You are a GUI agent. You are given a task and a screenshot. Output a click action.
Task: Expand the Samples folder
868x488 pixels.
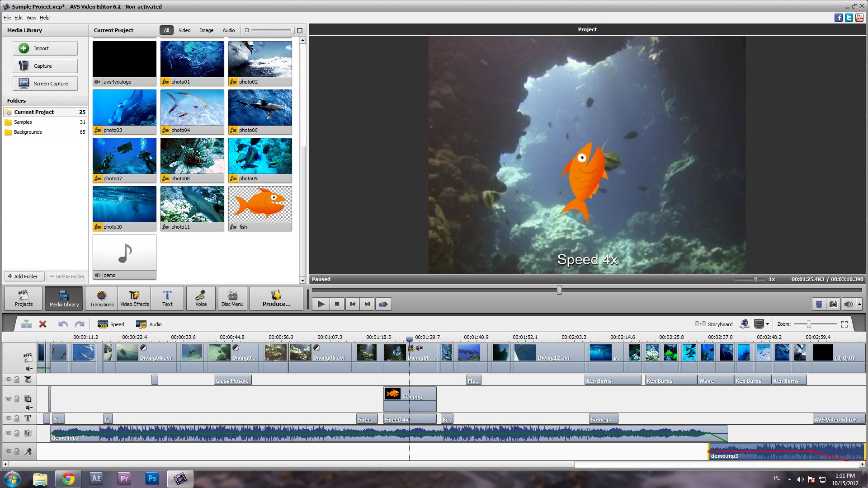point(23,122)
